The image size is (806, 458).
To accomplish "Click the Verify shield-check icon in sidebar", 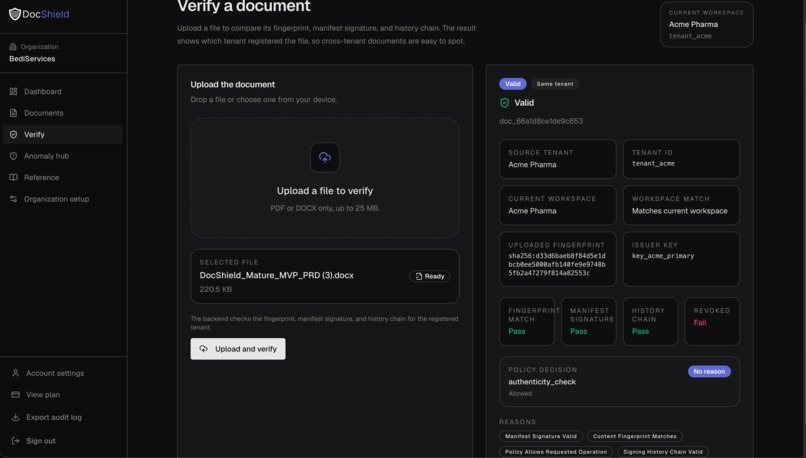I will tap(13, 135).
